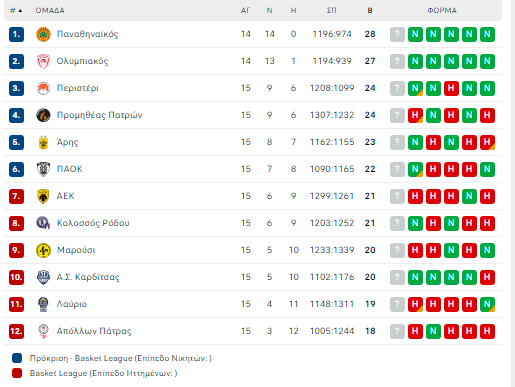Screen dimensions: 515x387
Task: Click the Λαύριο team logo
Action: (x=43, y=304)
